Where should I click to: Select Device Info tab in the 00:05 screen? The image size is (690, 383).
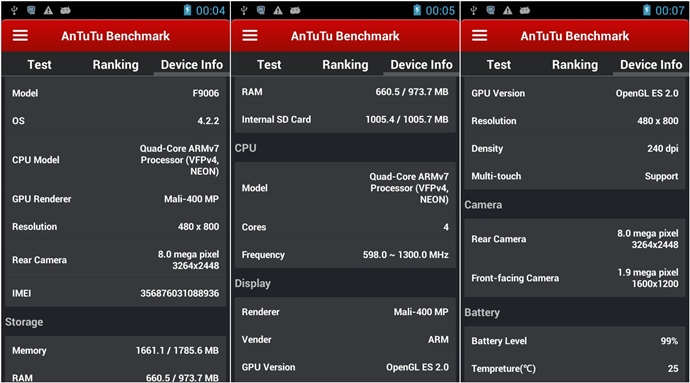422,65
